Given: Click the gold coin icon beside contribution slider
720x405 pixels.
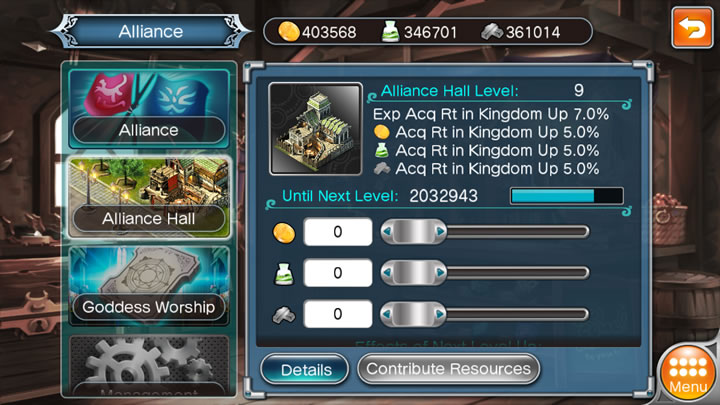Looking at the screenshot, I should [x=284, y=232].
